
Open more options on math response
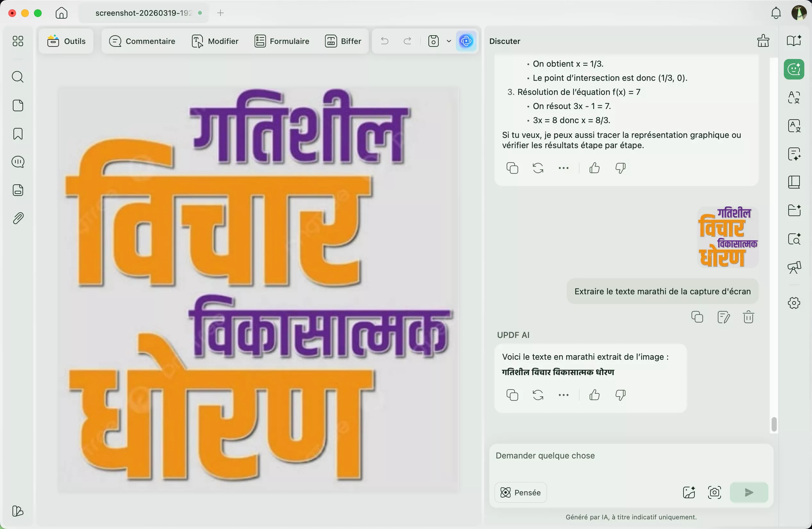pos(563,168)
